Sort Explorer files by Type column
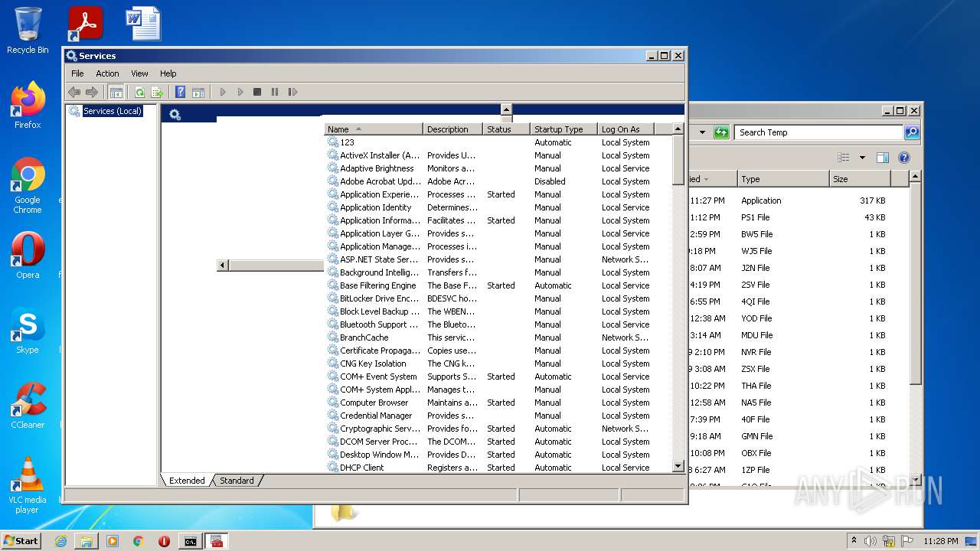The width and height of the screenshot is (980, 551). click(783, 179)
